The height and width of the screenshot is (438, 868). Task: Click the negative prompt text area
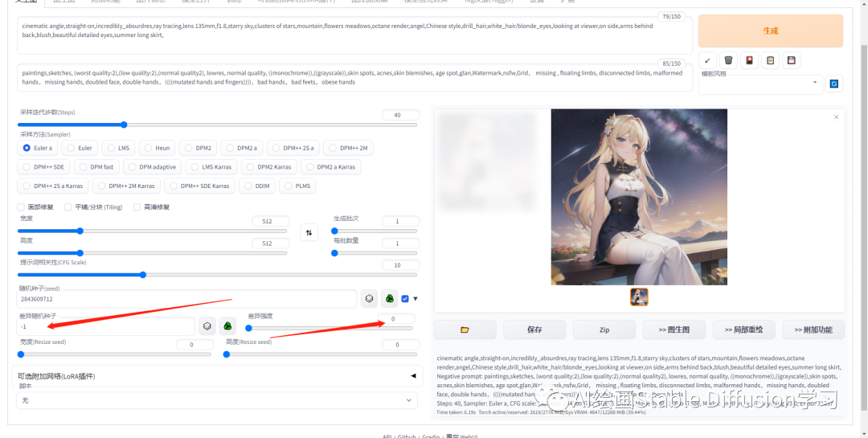[x=354, y=77]
